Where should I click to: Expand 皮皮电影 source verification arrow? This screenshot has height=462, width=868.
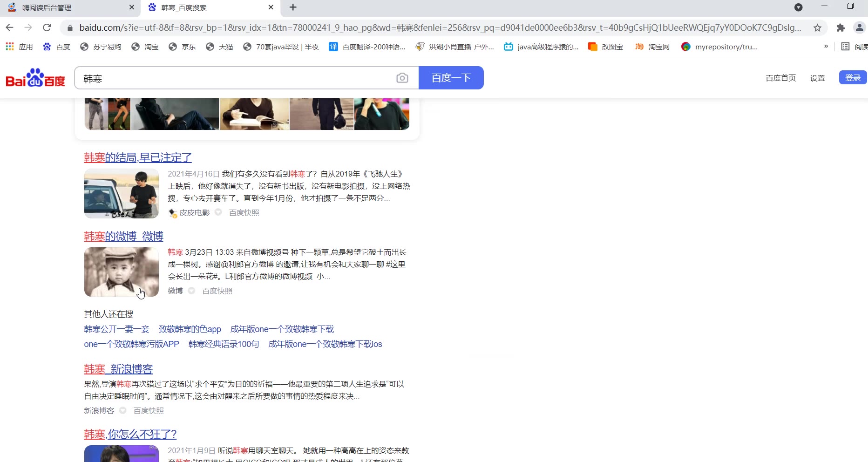click(x=218, y=212)
